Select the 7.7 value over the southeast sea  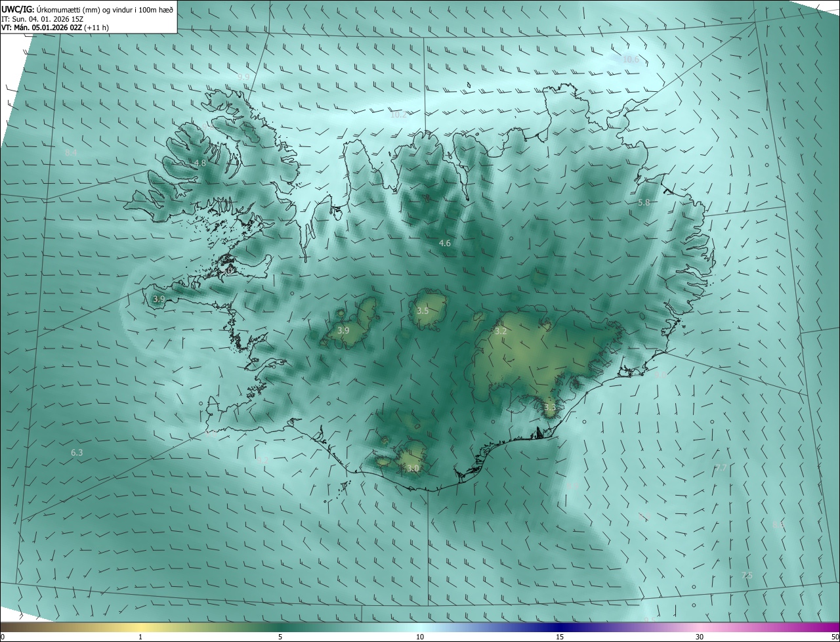click(721, 467)
